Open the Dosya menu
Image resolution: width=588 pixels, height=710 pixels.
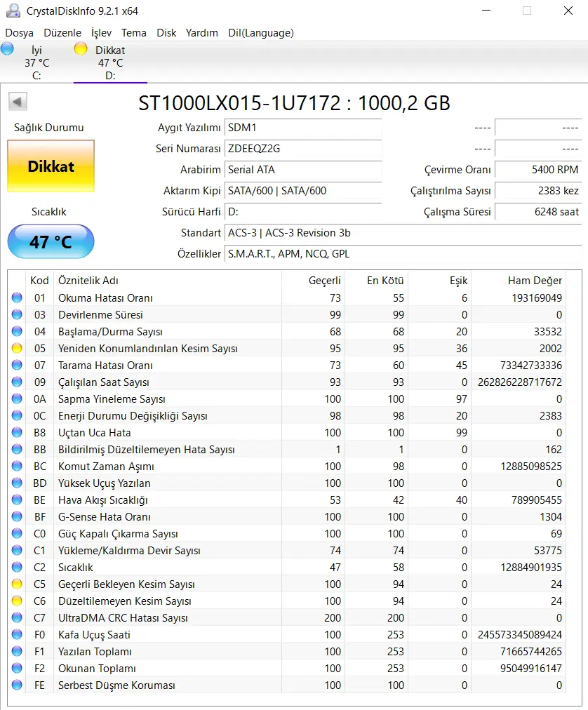tap(19, 33)
